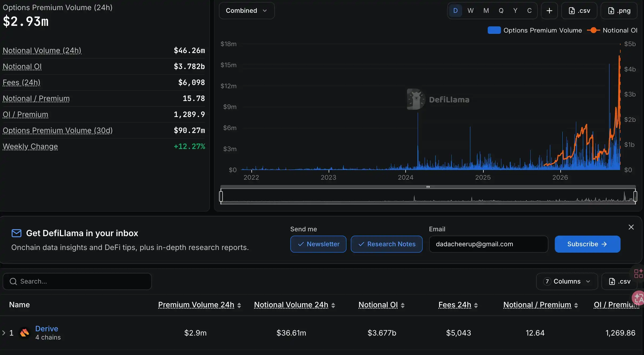
Task: Select the daily D interval tab
Action: (455, 11)
